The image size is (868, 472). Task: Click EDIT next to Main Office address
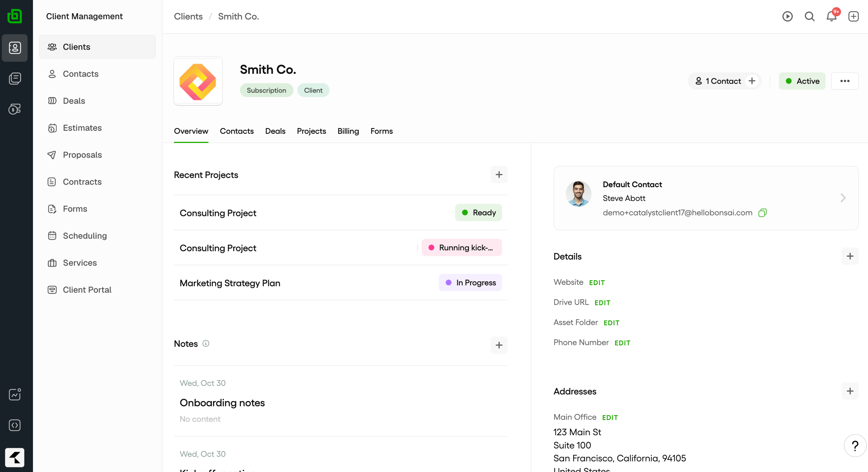pyautogui.click(x=610, y=417)
